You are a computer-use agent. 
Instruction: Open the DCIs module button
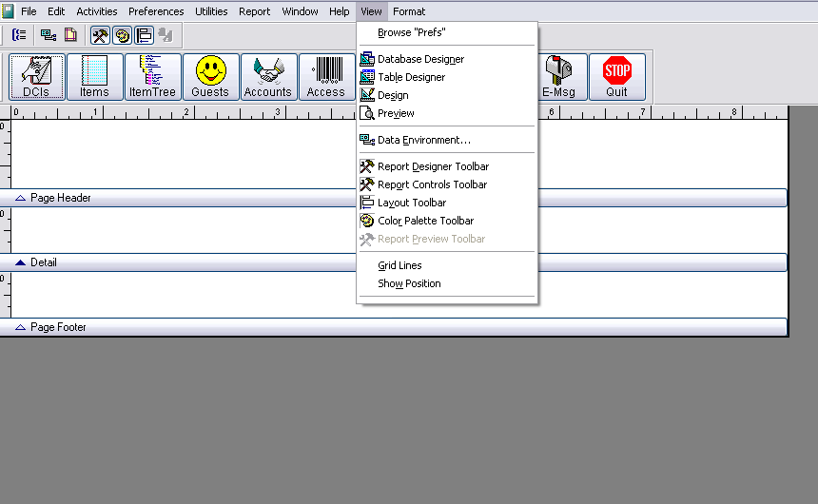36,77
